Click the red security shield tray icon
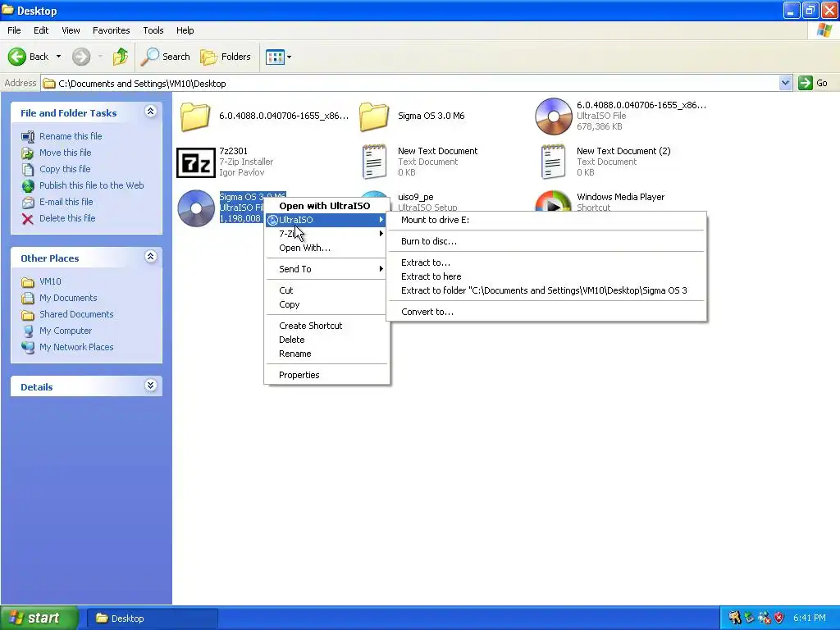 (x=779, y=619)
